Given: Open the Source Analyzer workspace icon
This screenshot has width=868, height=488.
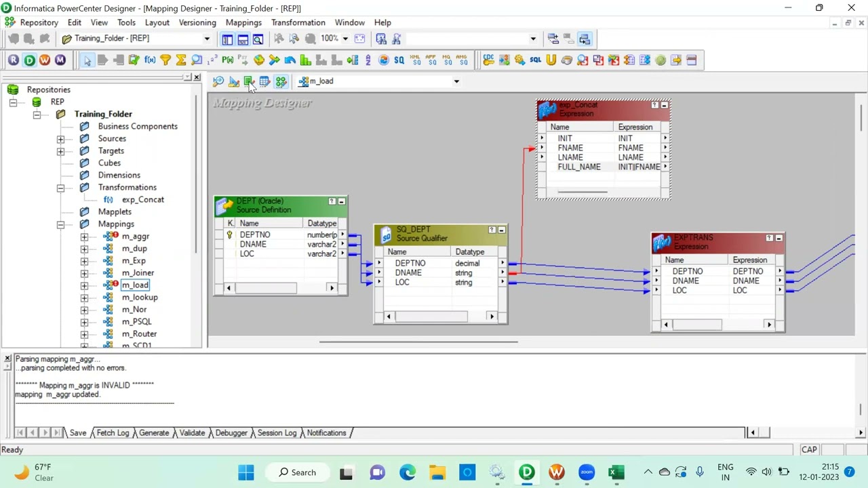Looking at the screenshot, I should click(218, 81).
